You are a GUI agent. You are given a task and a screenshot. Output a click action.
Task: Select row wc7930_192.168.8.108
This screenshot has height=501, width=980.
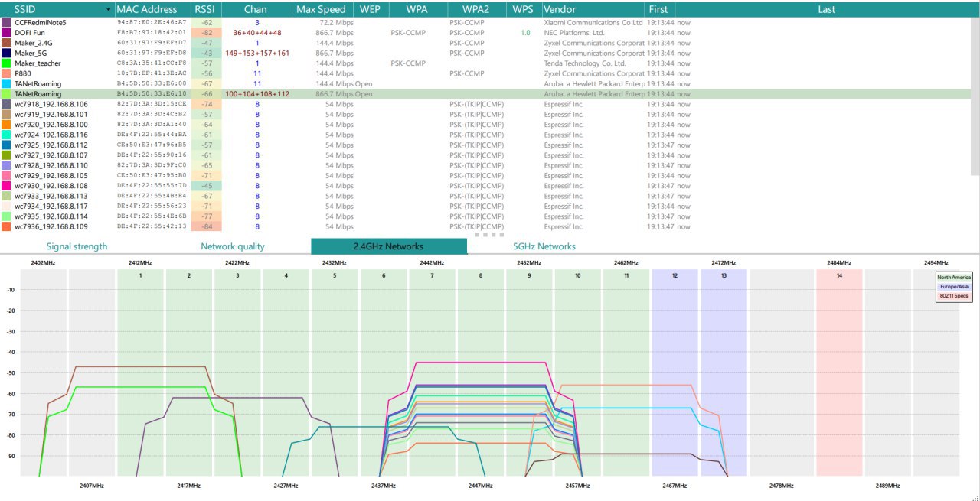point(490,186)
